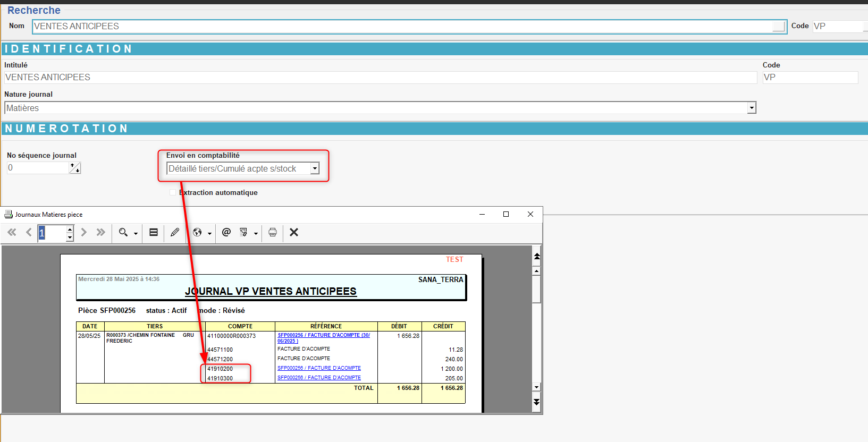Click the pencil edit icon in preview toolbar
The image size is (868, 442).
[x=175, y=232]
